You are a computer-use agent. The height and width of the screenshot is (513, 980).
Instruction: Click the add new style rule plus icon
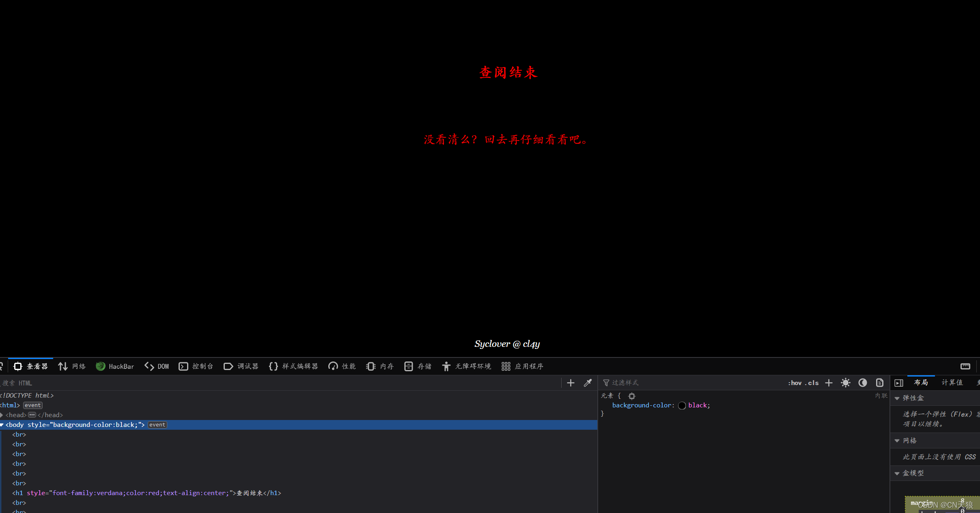pos(829,383)
